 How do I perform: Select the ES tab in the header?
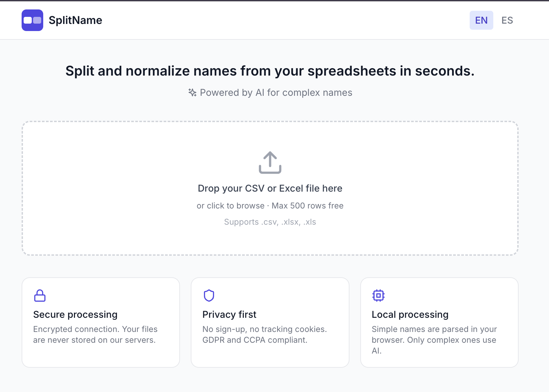tap(507, 20)
